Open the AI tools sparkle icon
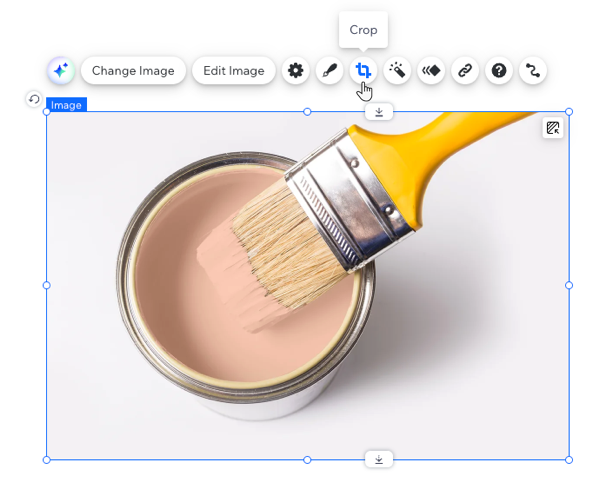 61,70
